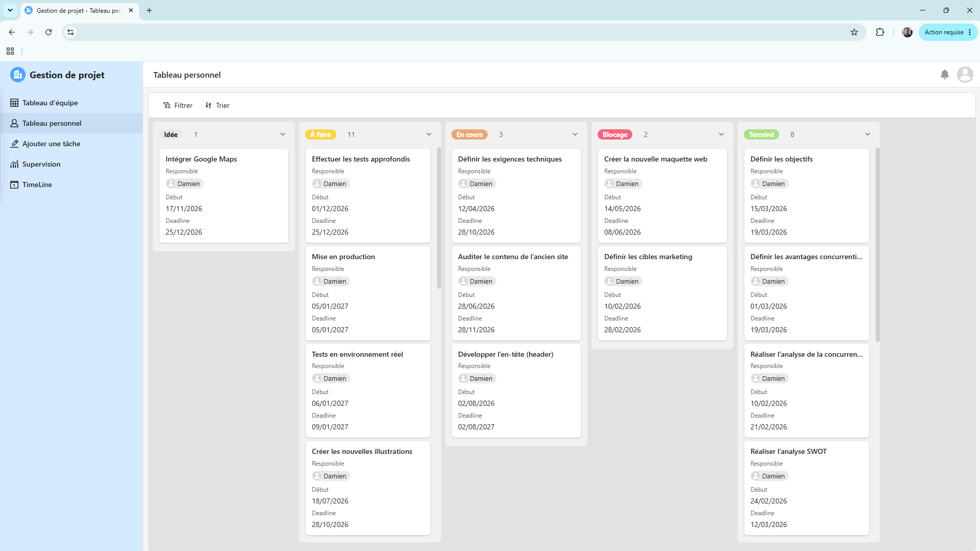Click the TimeLine calendar icon

[14, 185]
